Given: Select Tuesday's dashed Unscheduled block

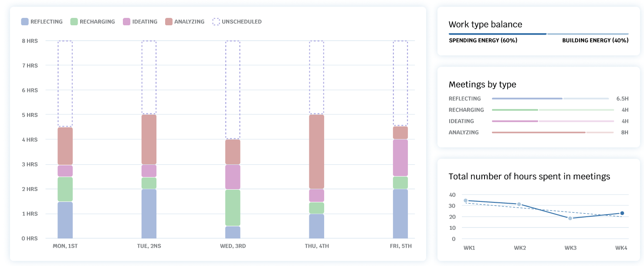Looking at the screenshot, I should (x=149, y=77).
